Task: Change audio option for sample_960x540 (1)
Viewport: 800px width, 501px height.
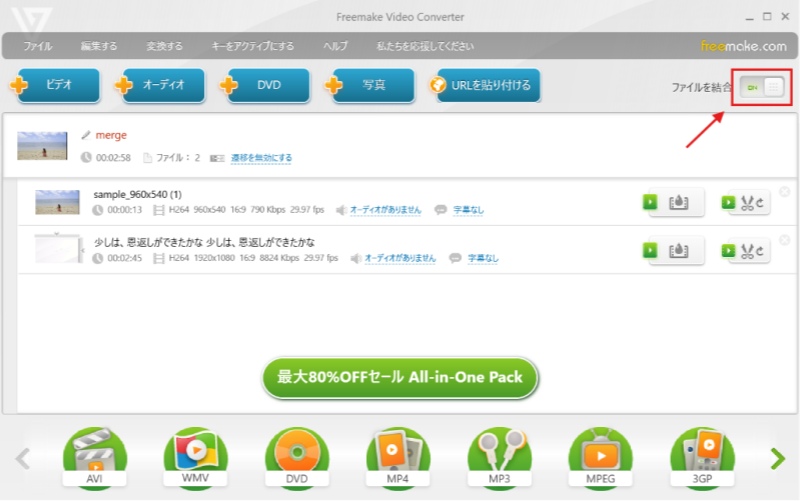Action: [x=385, y=210]
